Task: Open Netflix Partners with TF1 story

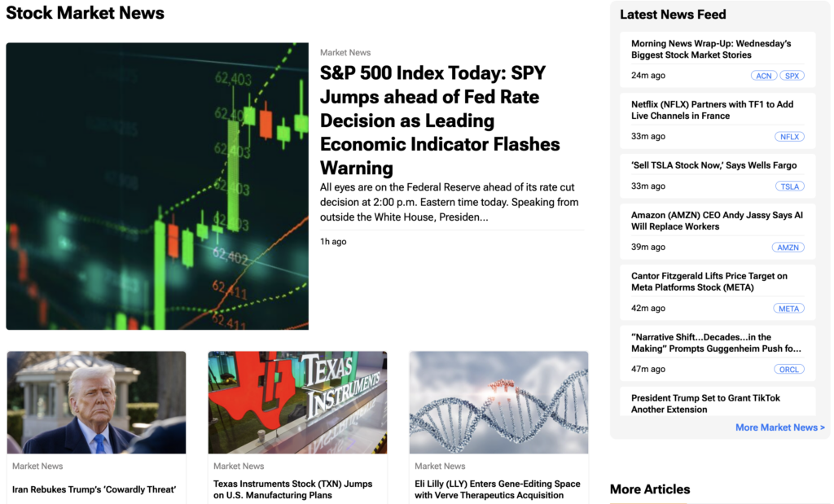Action: pyautogui.click(x=712, y=110)
